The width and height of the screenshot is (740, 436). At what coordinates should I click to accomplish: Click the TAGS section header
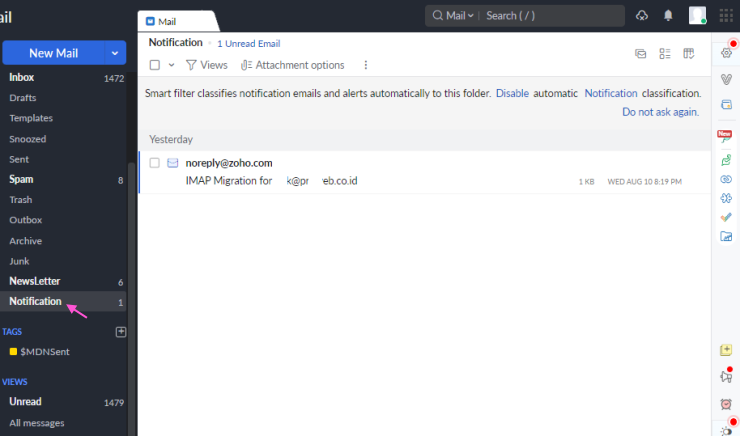pos(12,332)
